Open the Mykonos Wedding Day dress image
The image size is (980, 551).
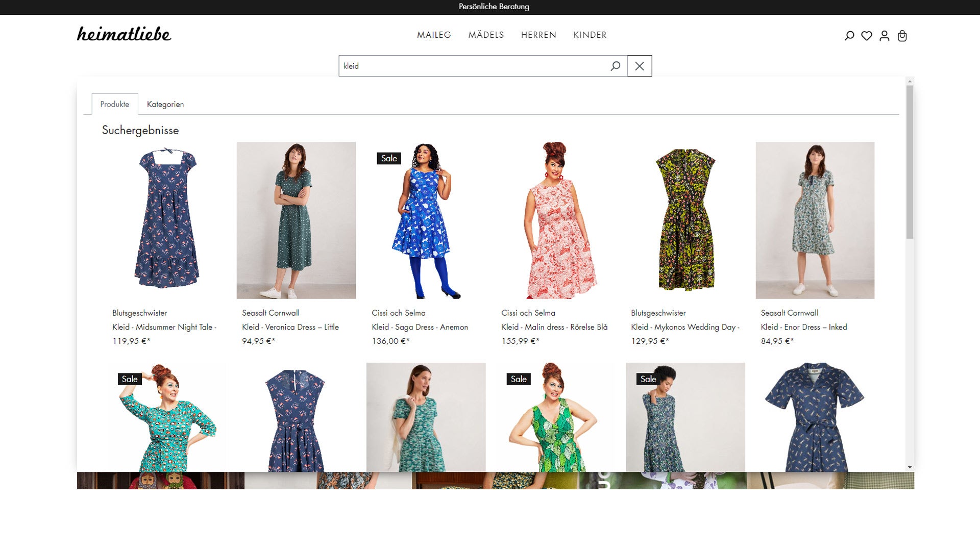[685, 220]
